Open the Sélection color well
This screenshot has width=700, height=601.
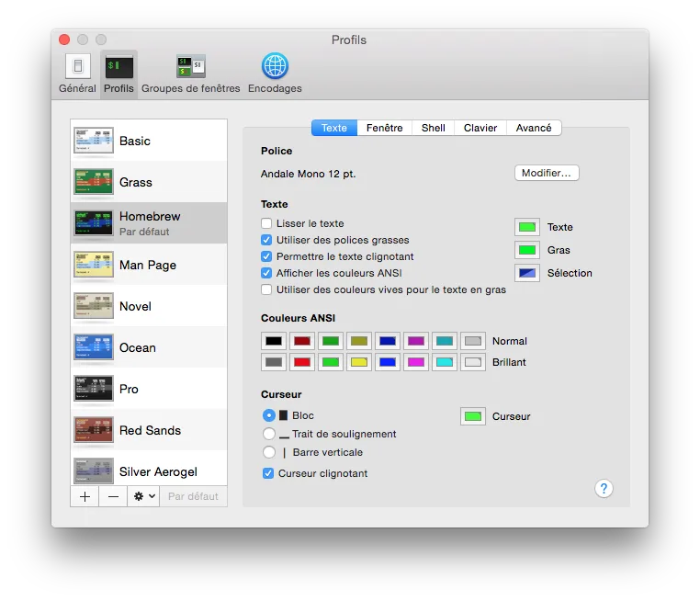click(527, 273)
